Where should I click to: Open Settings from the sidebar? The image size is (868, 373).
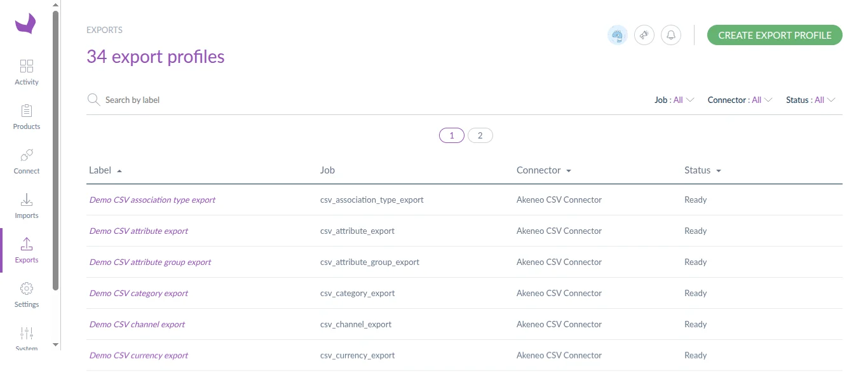click(26, 294)
